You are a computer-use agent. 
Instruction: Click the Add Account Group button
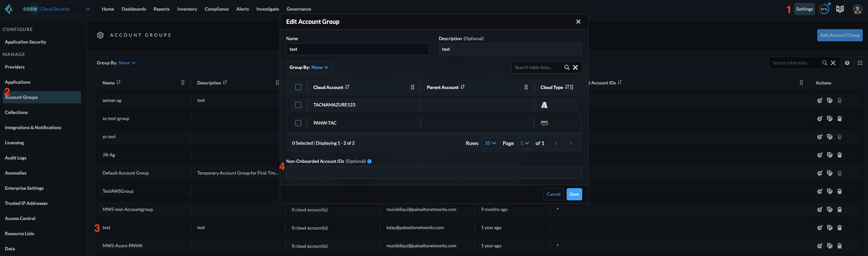point(840,35)
